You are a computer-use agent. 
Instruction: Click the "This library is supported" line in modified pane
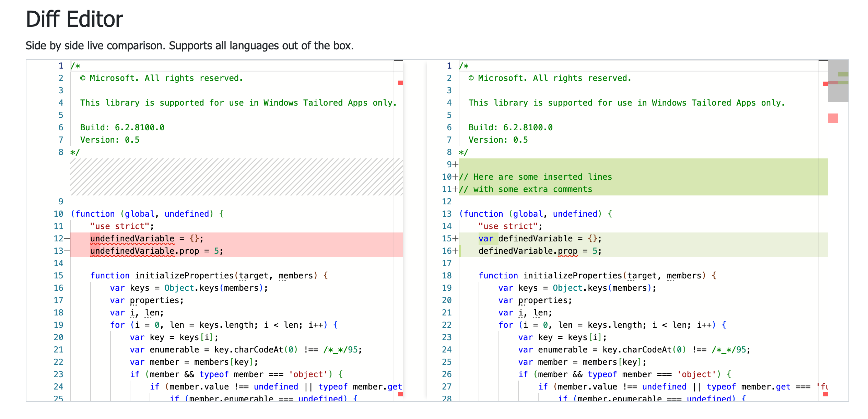point(627,103)
